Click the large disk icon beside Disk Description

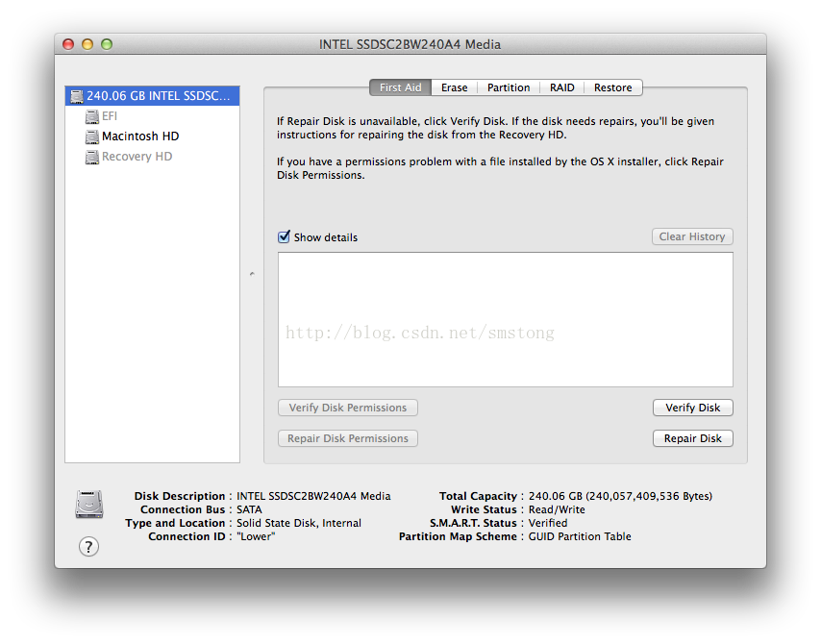point(89,505)
